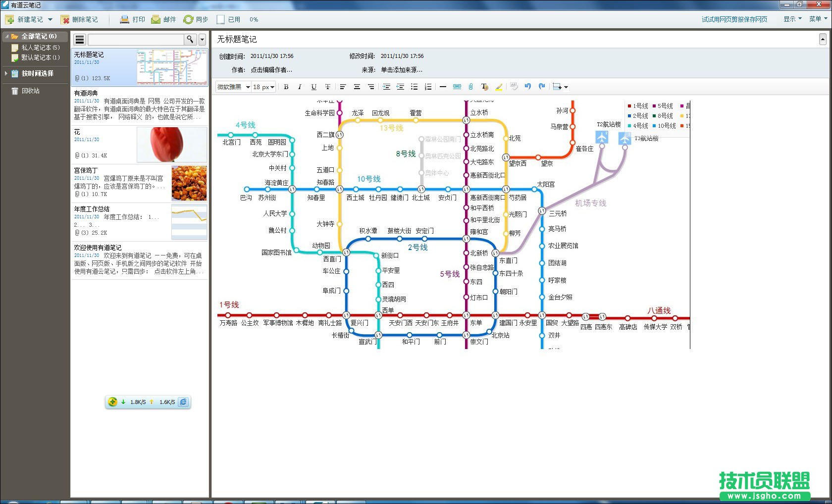This screenshot has height=504, width=832.
Task: Open the text font color picker
Action: 484,87
